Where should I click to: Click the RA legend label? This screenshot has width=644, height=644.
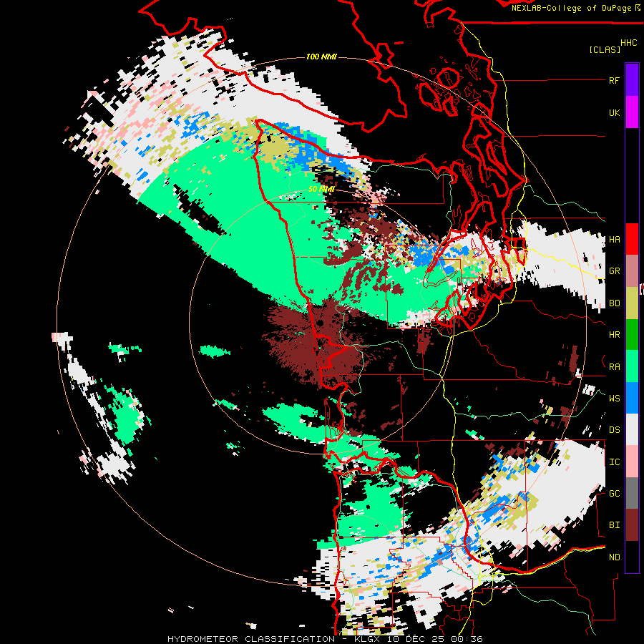pyautogui.click(x=614, y=367)
